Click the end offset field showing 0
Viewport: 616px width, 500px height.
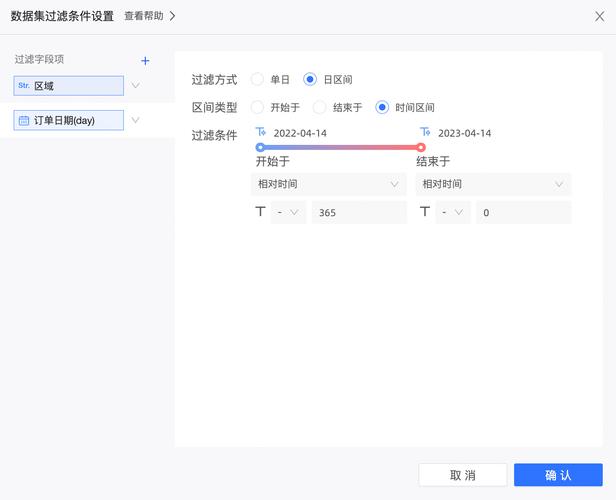coord(524,212)
